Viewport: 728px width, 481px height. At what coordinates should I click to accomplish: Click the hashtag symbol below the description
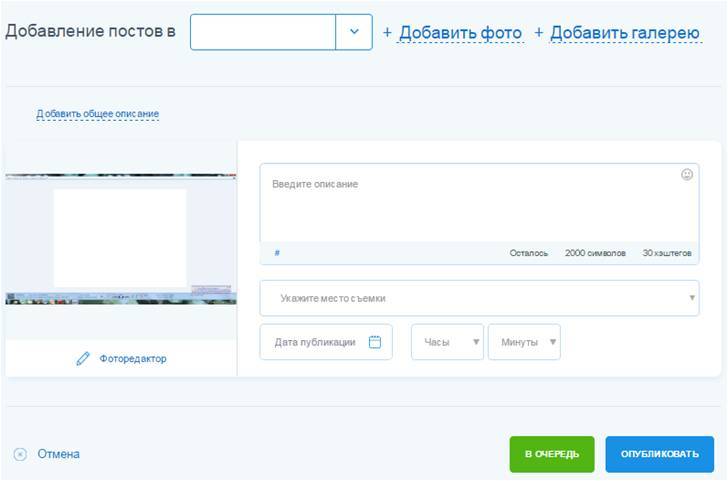(x=277, y=253)
